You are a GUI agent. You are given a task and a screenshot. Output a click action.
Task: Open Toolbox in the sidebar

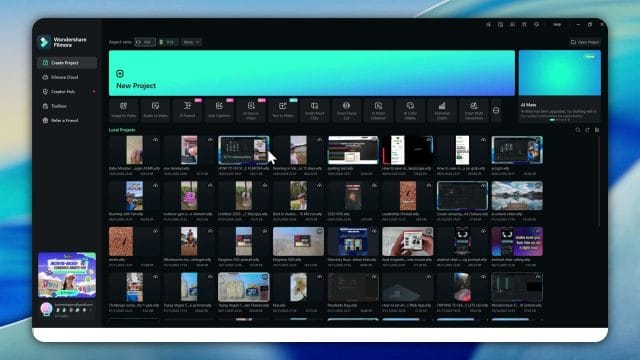coord(67,106)
